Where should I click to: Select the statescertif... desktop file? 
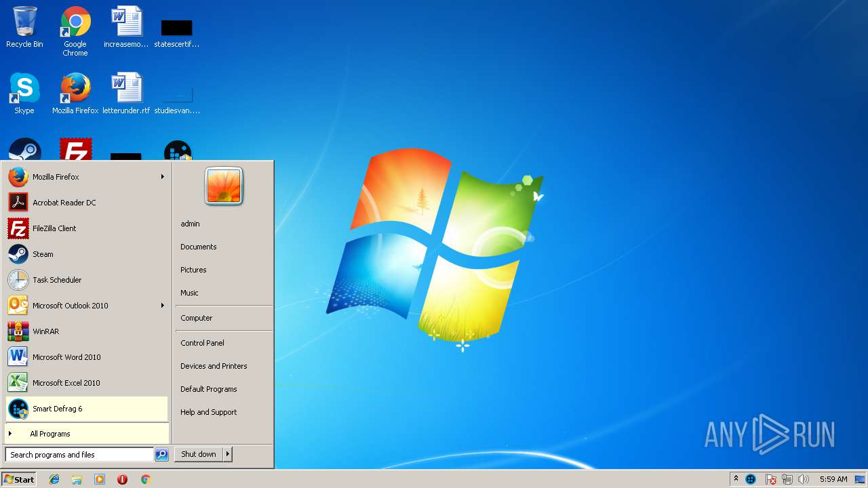tap(176, 33)
